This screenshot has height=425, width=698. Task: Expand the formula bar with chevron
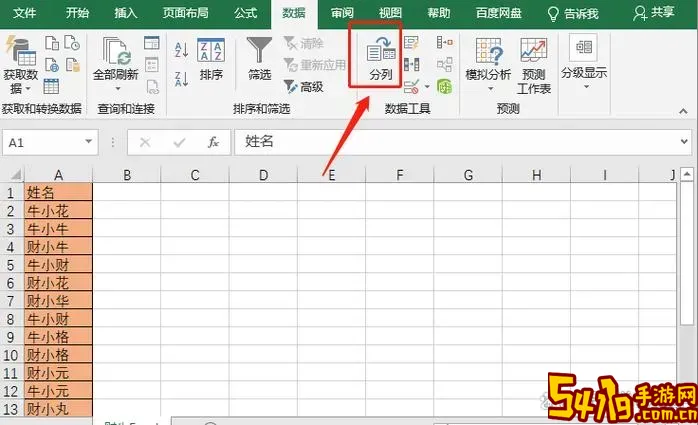pos(684,142)
